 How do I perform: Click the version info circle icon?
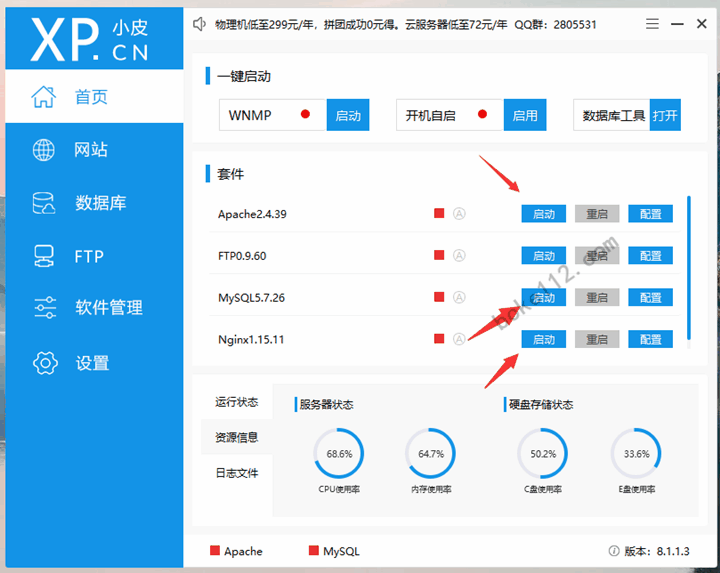613,551
